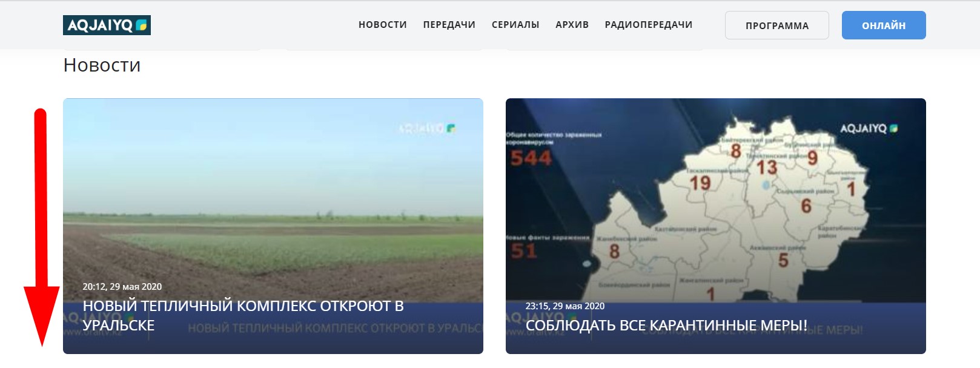Click the 20:12, 29 мая 2020 timestamp

(122, 287)
